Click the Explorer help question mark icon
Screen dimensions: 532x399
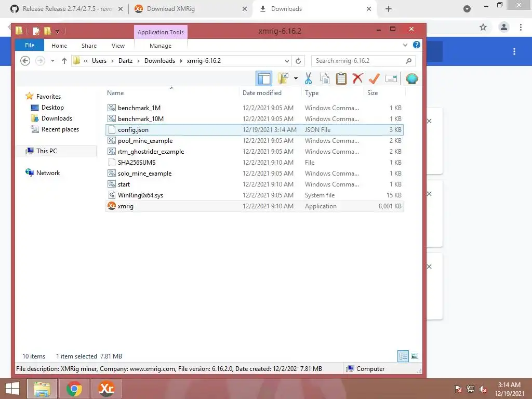[x=416, y=45]
